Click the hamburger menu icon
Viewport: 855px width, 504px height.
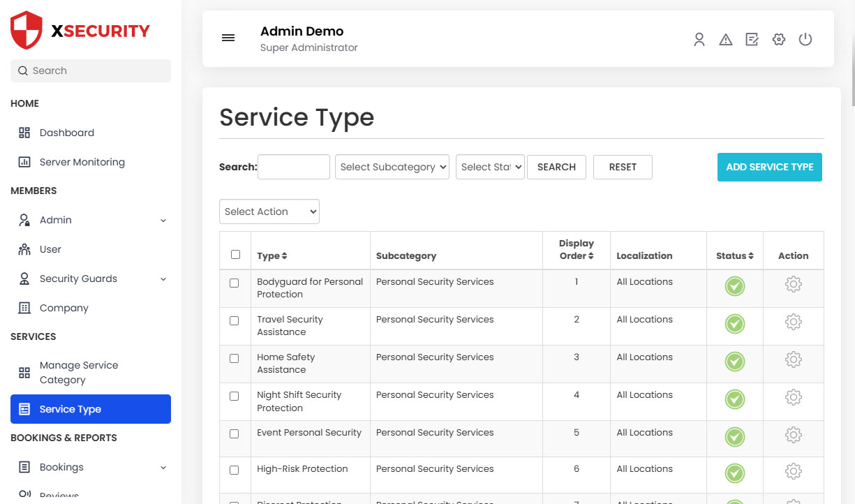[228, 38]
